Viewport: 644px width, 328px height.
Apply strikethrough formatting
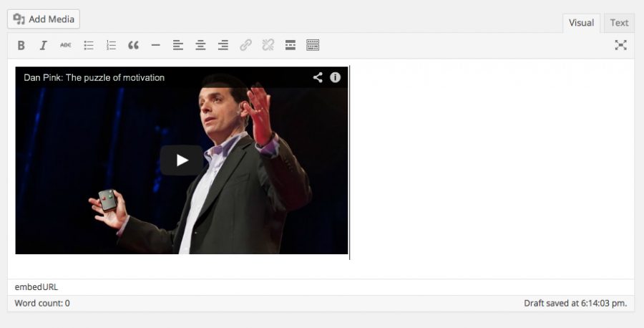pos(66,45)
